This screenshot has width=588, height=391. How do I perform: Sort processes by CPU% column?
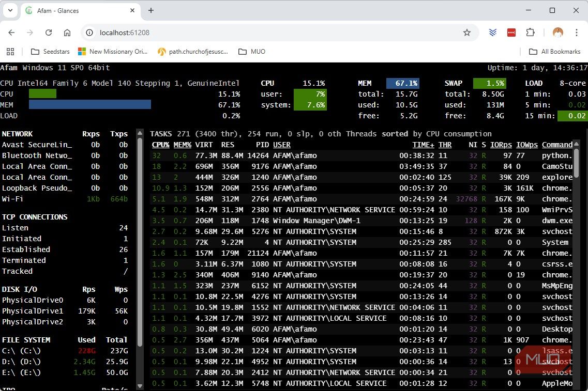point(160,145)
